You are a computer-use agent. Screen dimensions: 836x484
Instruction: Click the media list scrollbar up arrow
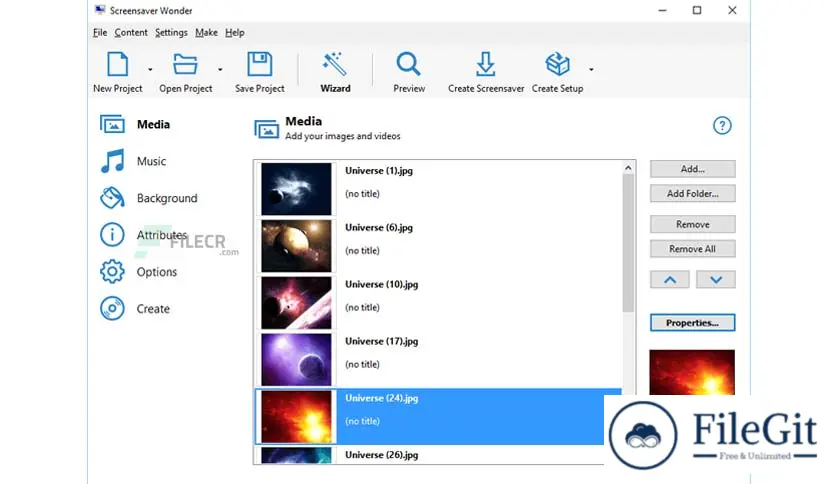pos(628,168)
